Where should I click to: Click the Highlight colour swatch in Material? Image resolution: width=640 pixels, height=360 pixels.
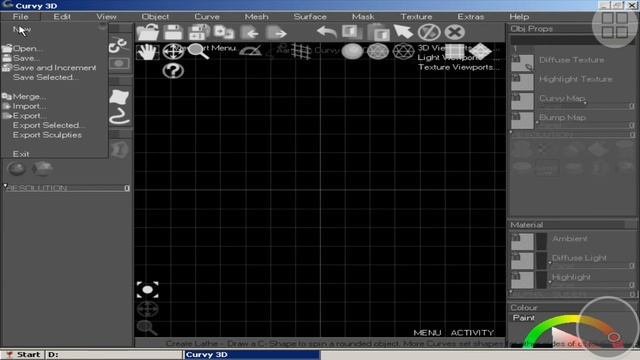pyautogui.click(x=541, y=280)
